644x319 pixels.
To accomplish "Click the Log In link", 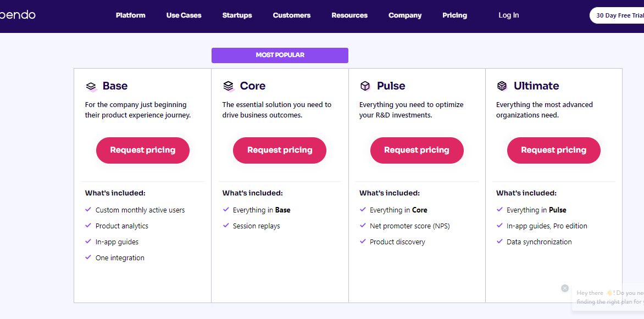I will click(x=508, y=15).
